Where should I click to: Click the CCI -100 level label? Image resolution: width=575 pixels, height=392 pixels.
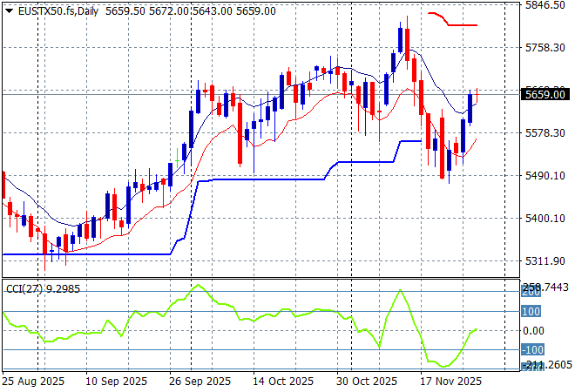(x=532, y=350)
